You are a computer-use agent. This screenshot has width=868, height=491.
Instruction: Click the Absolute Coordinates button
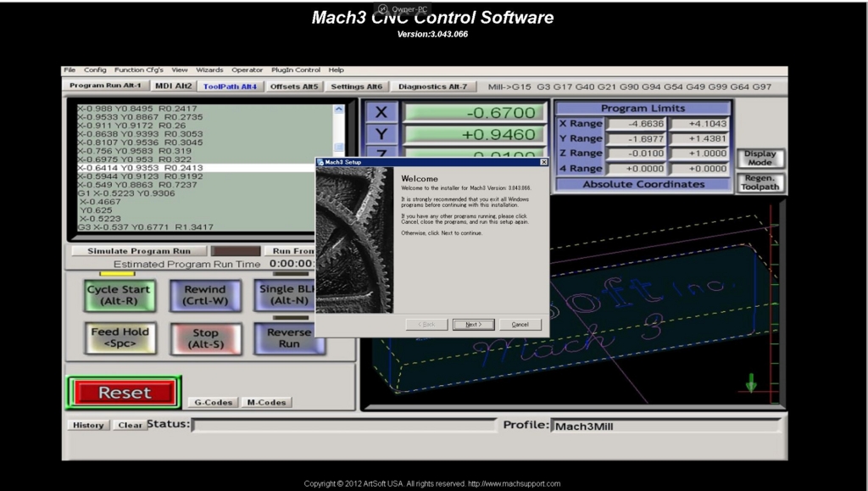pos(643,184)
